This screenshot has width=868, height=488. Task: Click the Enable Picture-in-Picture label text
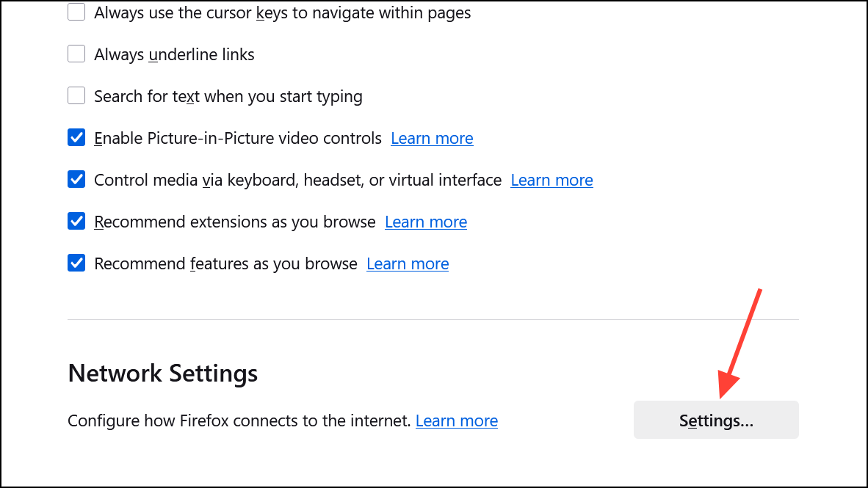pyautogui.click(x=236, y=138)
